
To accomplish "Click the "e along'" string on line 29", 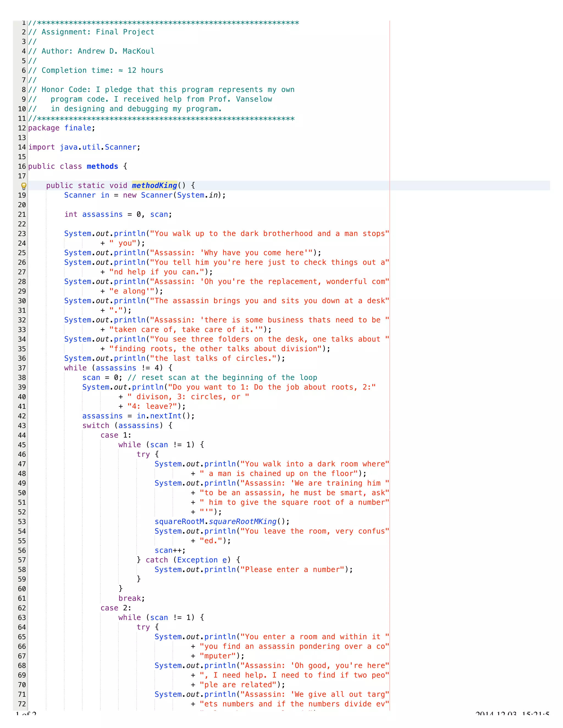I will (132, 291).
